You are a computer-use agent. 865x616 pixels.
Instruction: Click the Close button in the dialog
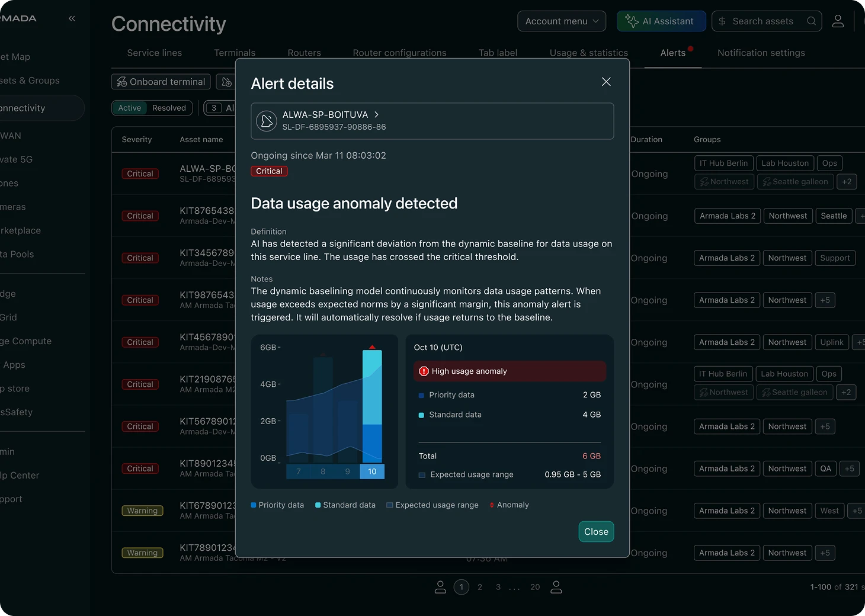coord(596,531)
